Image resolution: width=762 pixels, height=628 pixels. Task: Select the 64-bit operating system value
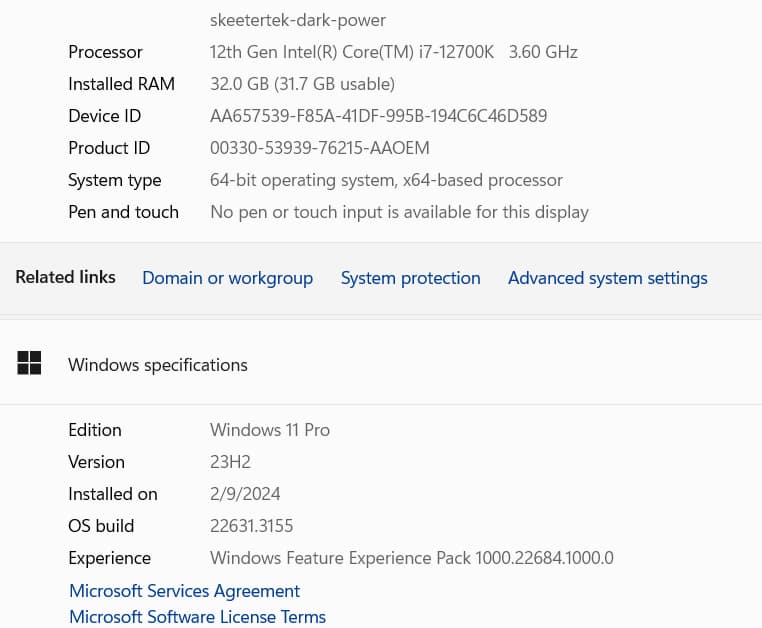(x=386, y=180)
